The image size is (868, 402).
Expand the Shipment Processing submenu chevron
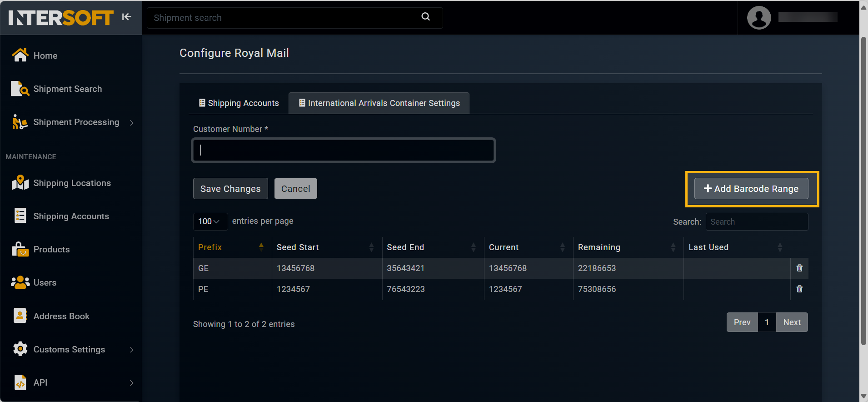coord(131,122)
